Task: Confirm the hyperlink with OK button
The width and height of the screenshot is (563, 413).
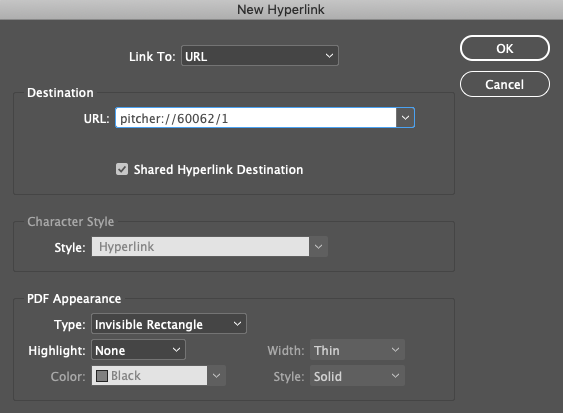Action: [504, 48]
